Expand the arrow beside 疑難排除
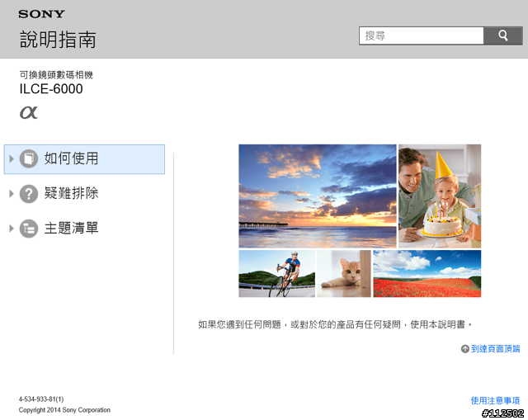Viewport: 528px width, 420px height. [x=11, y=194]
